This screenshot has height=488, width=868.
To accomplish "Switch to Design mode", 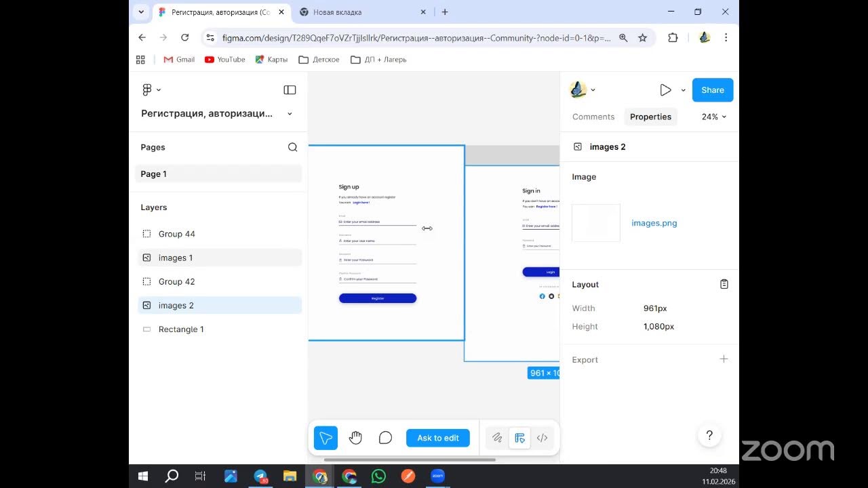I will [x=519, y=438].
